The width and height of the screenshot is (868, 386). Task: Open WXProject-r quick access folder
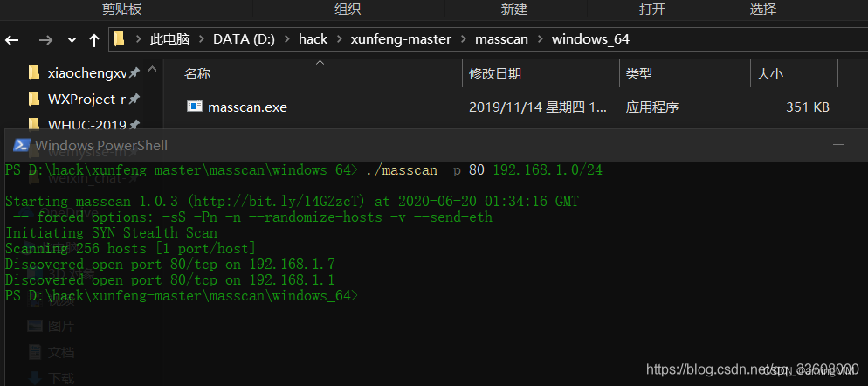coord(87,100)
